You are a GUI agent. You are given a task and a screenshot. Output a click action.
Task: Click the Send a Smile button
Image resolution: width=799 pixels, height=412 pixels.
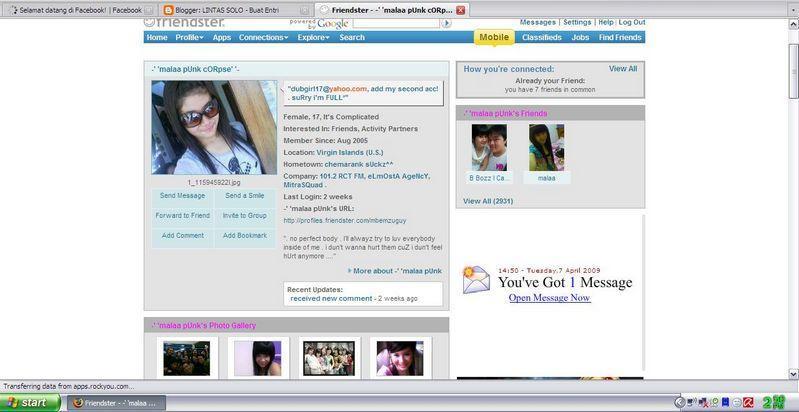point(245,196)
